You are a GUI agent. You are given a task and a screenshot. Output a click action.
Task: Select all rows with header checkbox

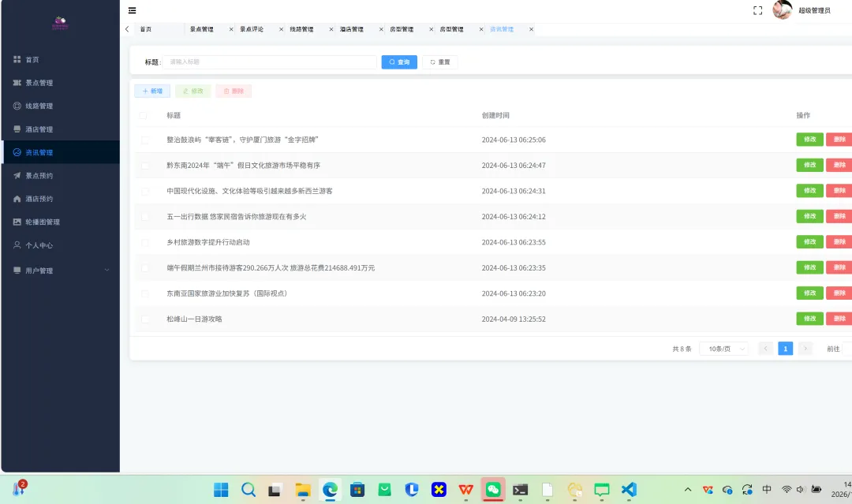tap(143, 116)
